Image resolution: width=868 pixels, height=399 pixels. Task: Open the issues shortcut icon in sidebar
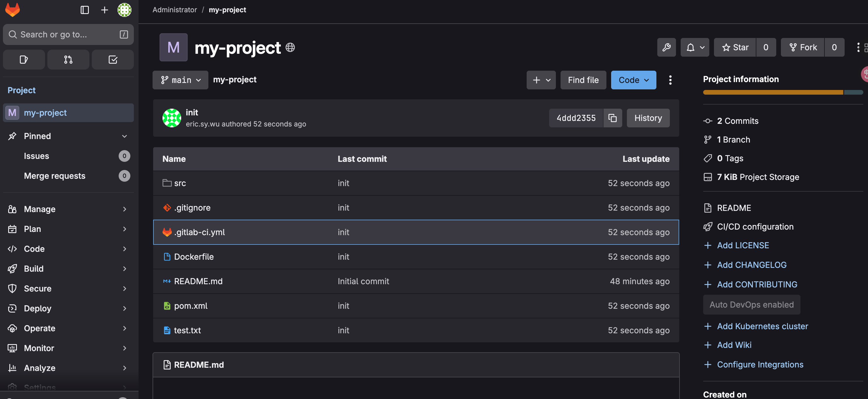pyautogui.click(x=24, y=60)
